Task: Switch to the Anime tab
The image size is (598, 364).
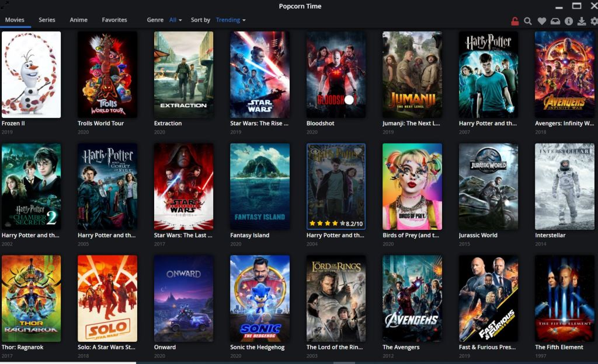Action: pos(78,19)
